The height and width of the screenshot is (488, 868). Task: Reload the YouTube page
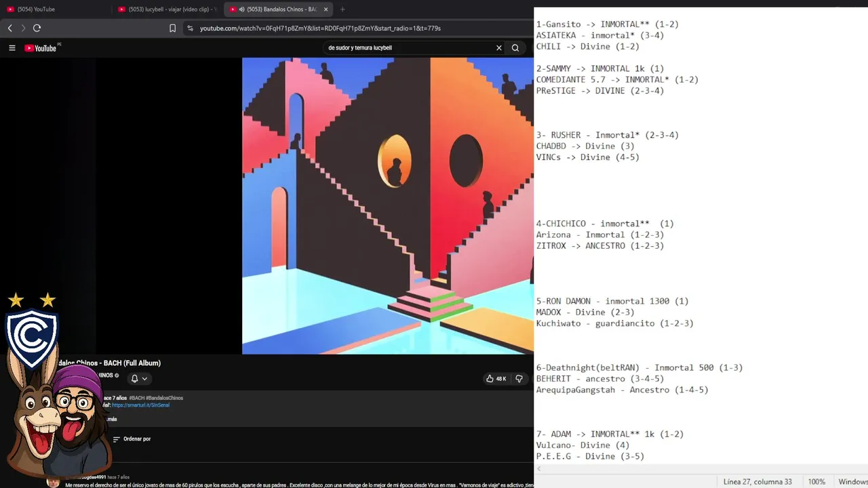point(37,28)
